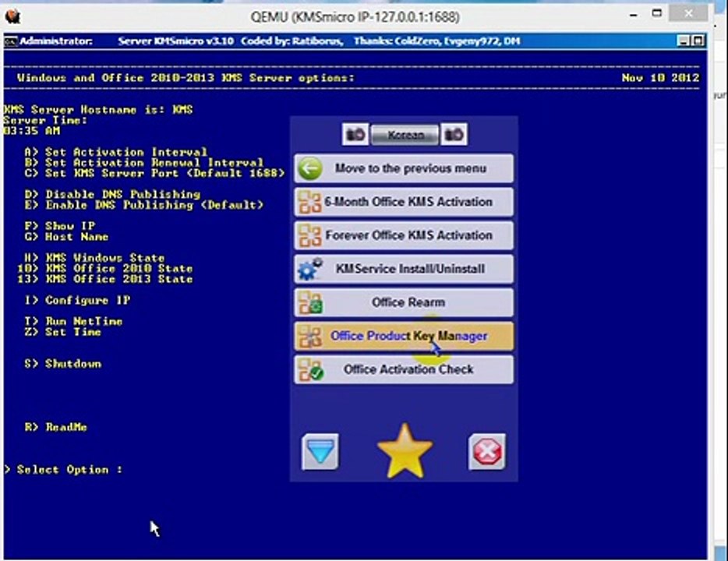Click 'E) Enable DNS Publishing (Default)' text

coord(144,205)
